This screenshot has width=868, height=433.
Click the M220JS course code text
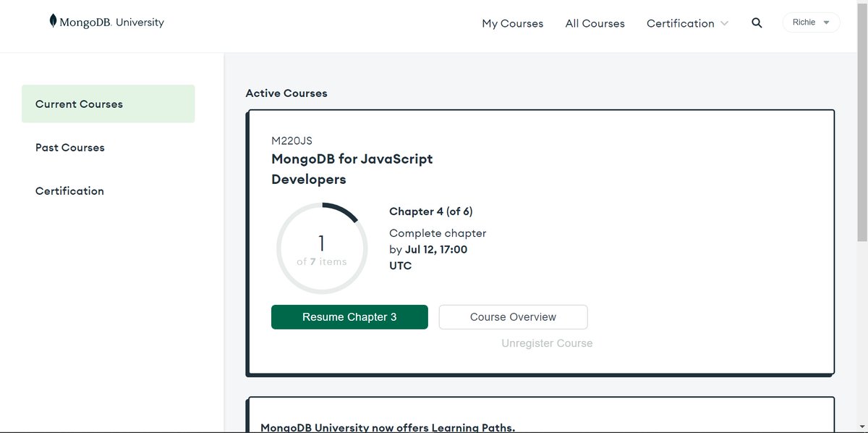coord(292,140)
